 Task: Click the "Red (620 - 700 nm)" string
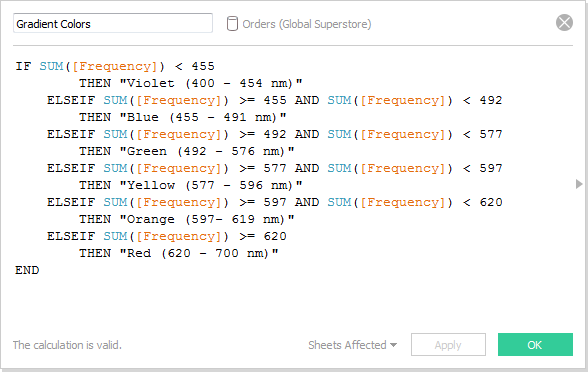click(199, 253)
